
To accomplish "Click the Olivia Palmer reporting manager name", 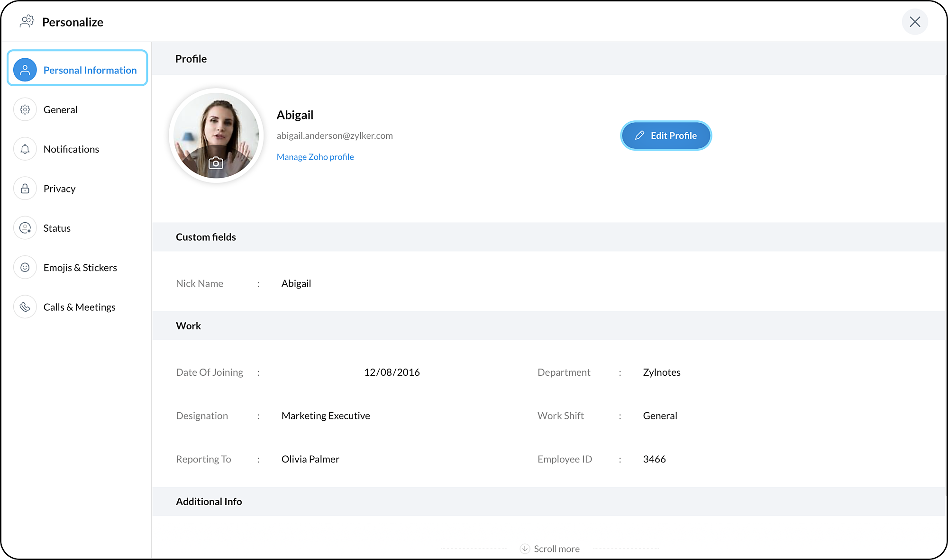I will tap(310, 459).
